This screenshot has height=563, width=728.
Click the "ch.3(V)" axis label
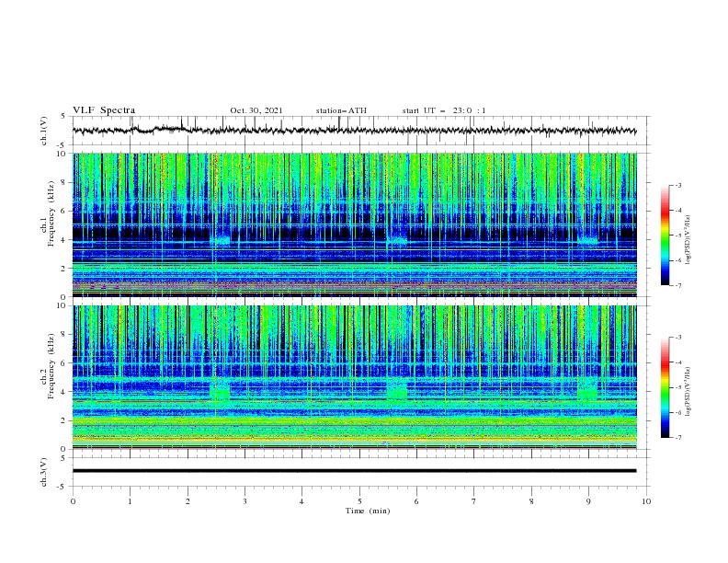click(44, 472)
